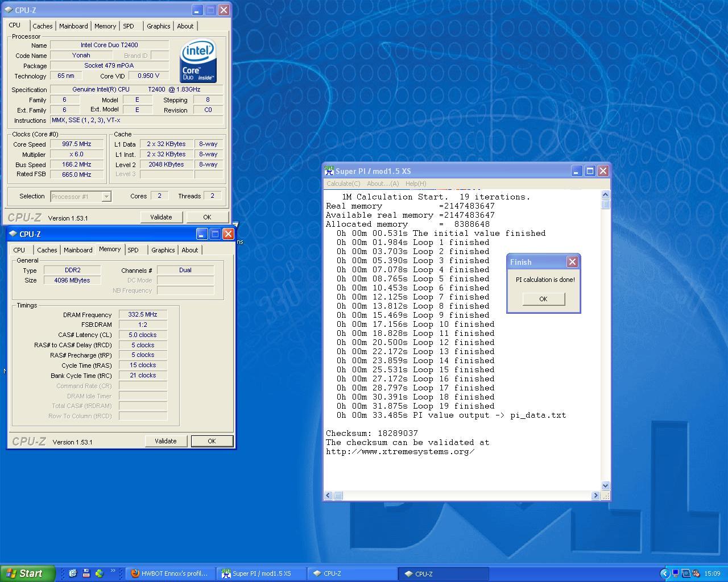Click the messenger status tray icon

click(x=696, y=573)
